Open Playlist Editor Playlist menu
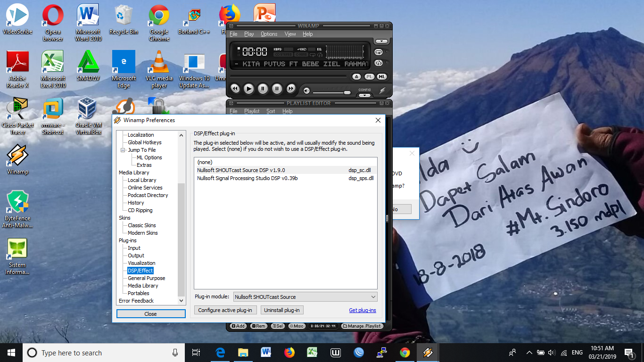This screenshot has width=644, height=362. (252, 111)
